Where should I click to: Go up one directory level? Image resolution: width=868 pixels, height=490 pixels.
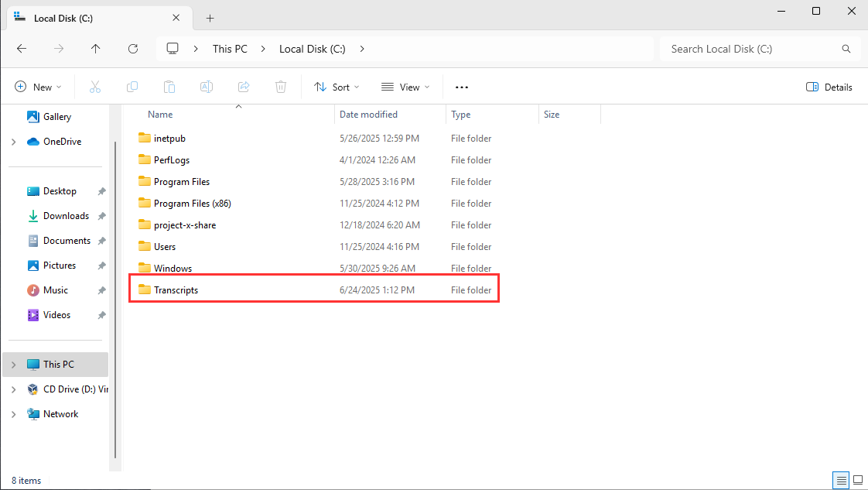(x=96, y=49)
